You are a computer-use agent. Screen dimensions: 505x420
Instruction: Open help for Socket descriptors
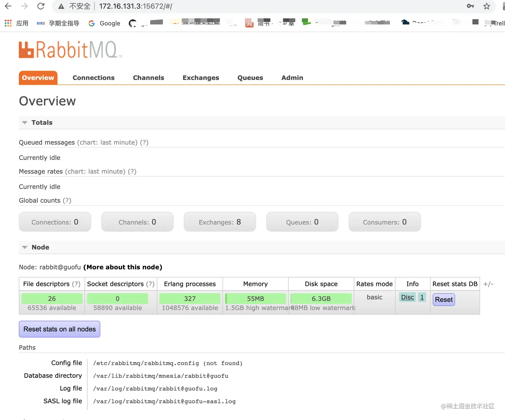(150, 284)
